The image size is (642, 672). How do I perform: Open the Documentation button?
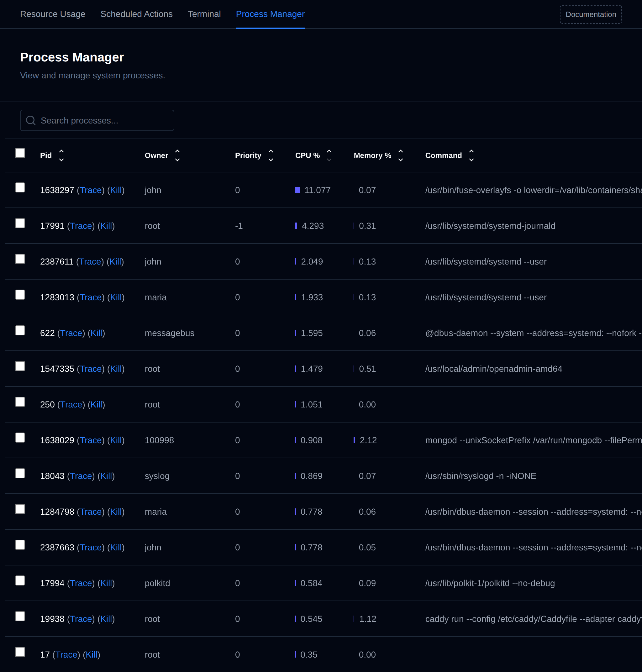591,14
